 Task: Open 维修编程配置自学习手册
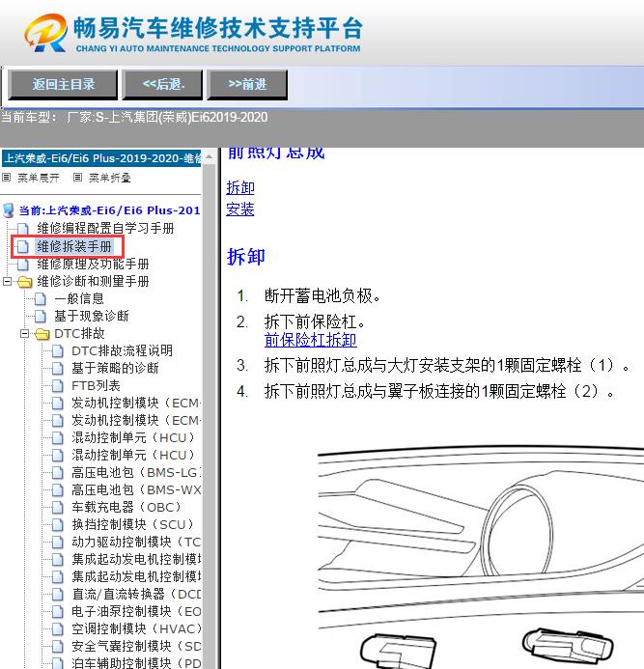click(x=105, y=228)
